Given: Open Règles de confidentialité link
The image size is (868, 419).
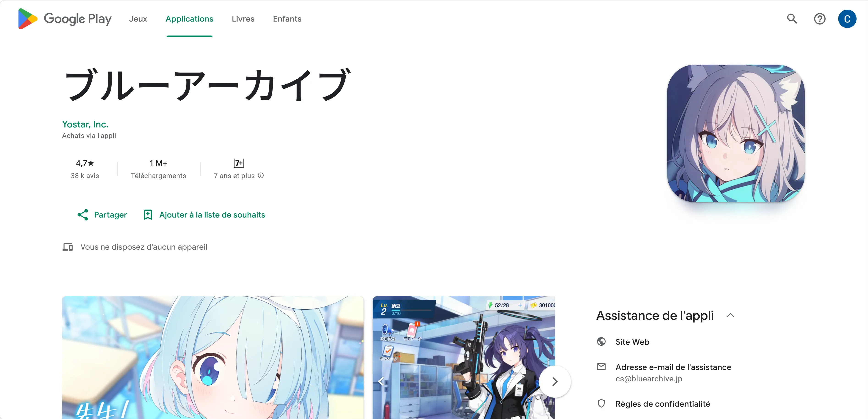Looking at the screenshot, I should click(663, 404).
